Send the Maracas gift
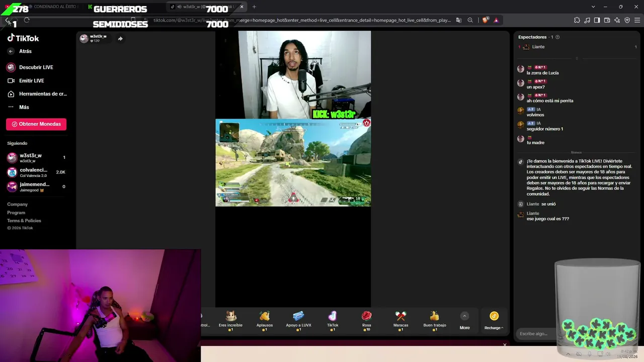This screenshot has height=362, width=644. 400,320
